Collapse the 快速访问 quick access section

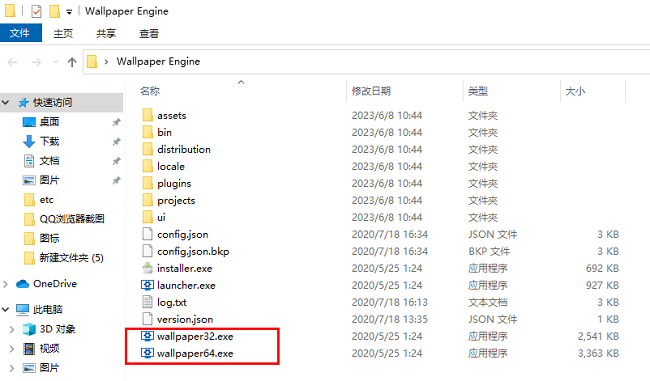(6, 102)
